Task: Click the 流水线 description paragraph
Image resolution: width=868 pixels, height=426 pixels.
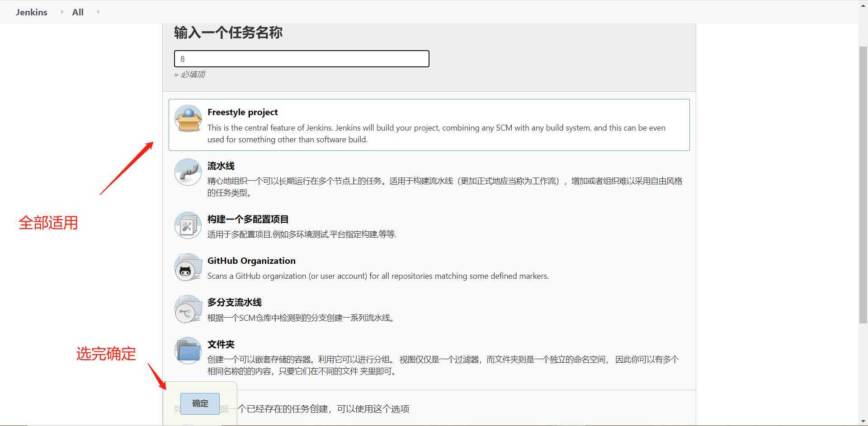Action: pyautogui.click(x=445, y=187)
